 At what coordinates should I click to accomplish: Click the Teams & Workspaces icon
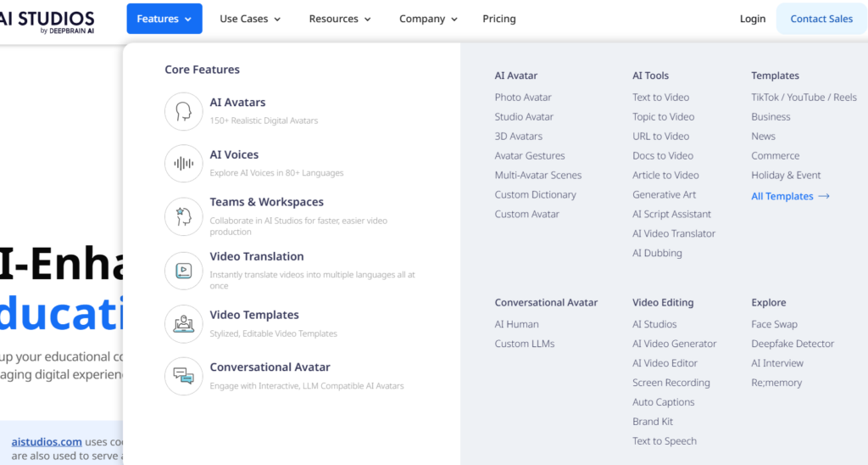tap(183, 216)
